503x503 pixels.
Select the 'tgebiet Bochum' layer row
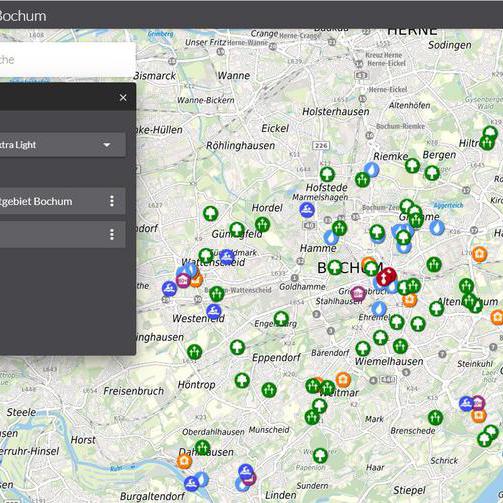tap(63, 201)
